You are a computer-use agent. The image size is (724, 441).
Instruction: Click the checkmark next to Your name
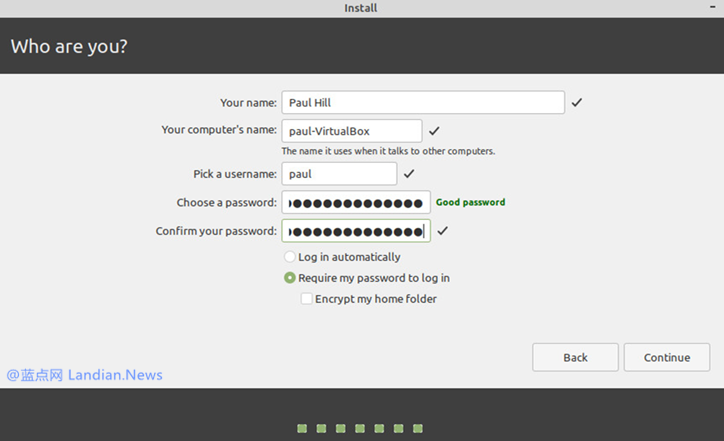[x=577, y=102]
